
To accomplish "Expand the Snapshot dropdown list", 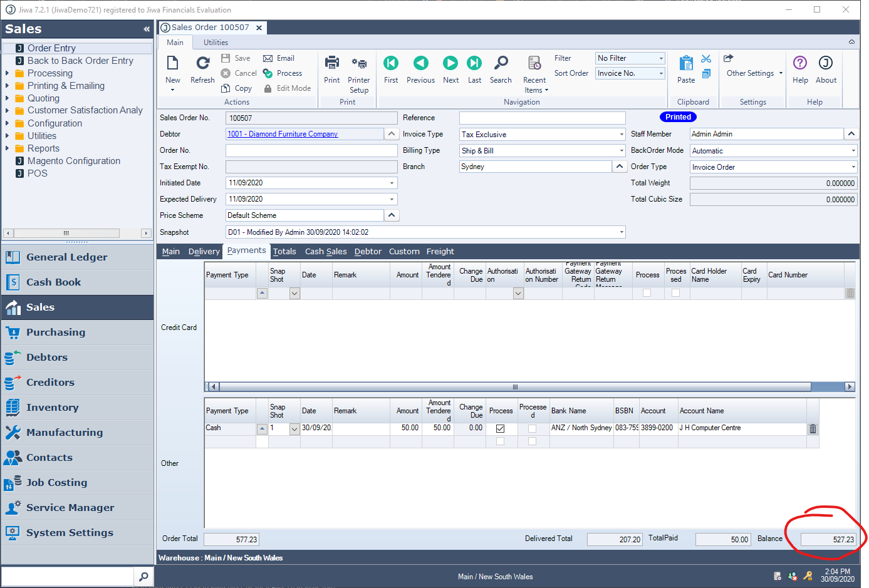I will click(x=621, y=232).
